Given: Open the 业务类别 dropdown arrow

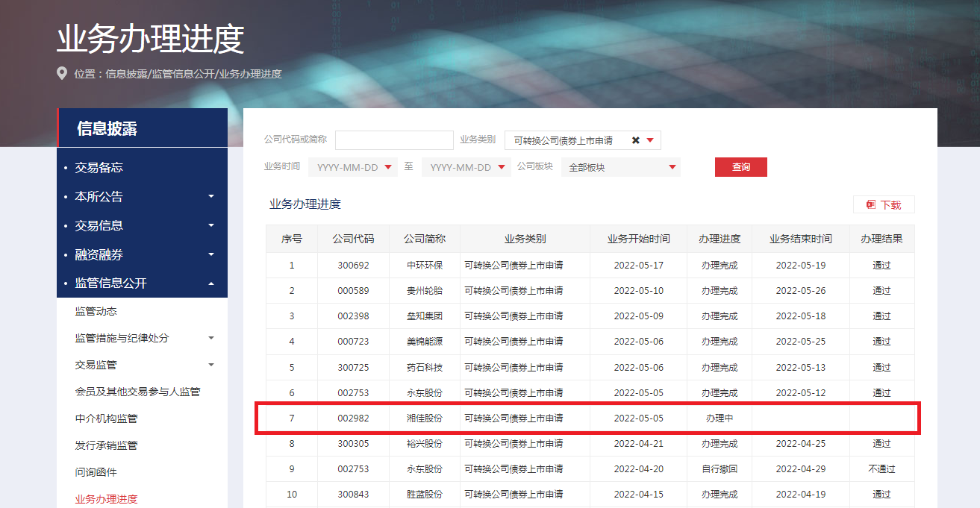Looking at the screenshot, I should (x=650, y=140).
